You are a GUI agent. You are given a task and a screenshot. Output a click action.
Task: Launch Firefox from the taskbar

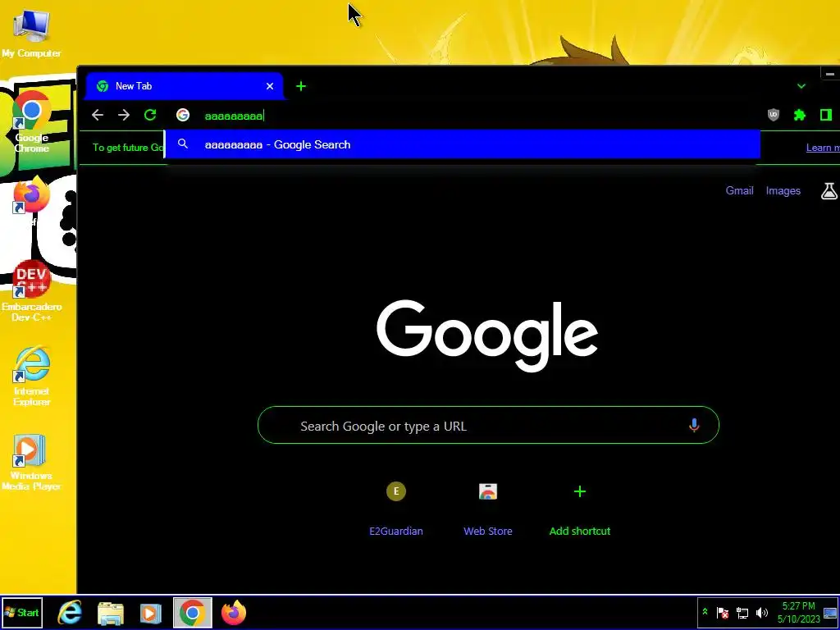(233, 612)
